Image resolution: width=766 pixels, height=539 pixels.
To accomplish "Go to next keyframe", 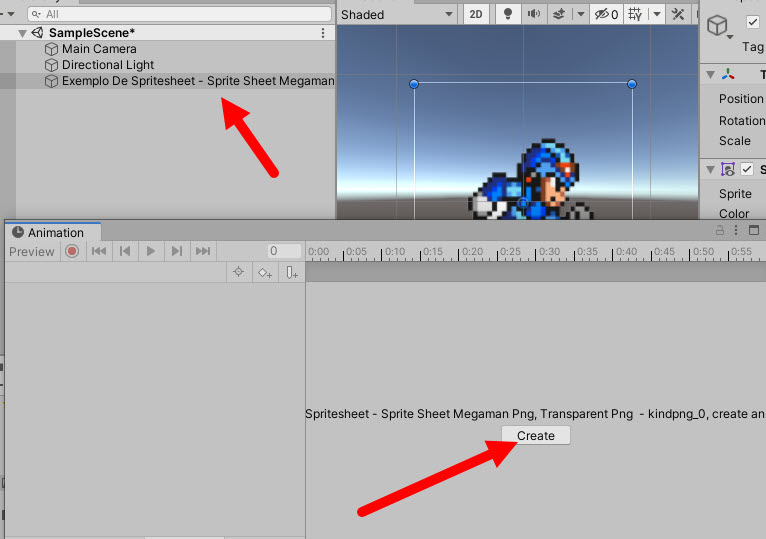I will click(177, 251).
